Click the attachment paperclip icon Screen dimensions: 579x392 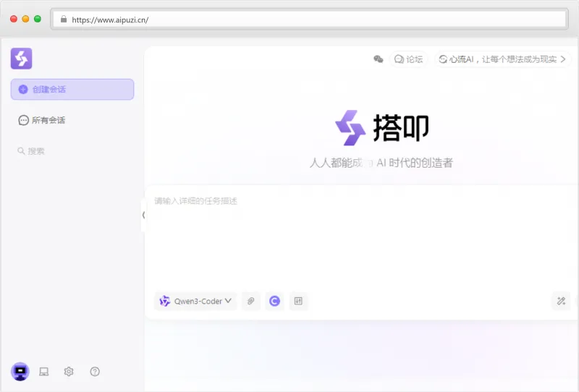point(250,301)
